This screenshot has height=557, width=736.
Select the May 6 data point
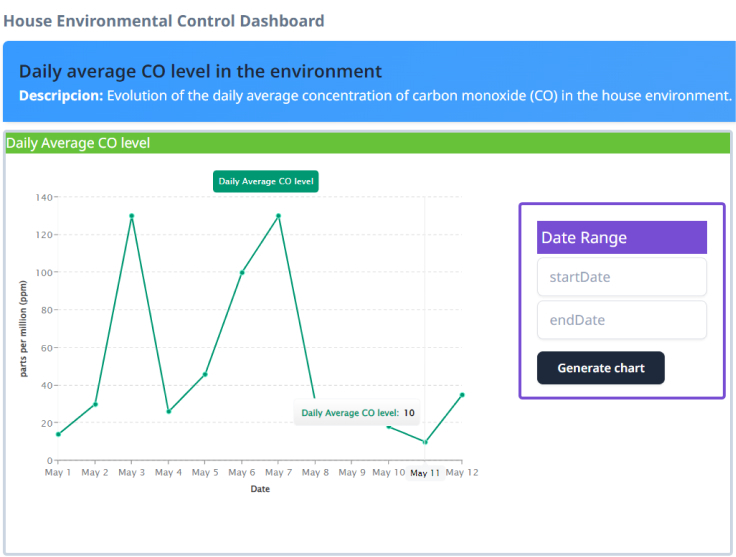pos(241,272)
